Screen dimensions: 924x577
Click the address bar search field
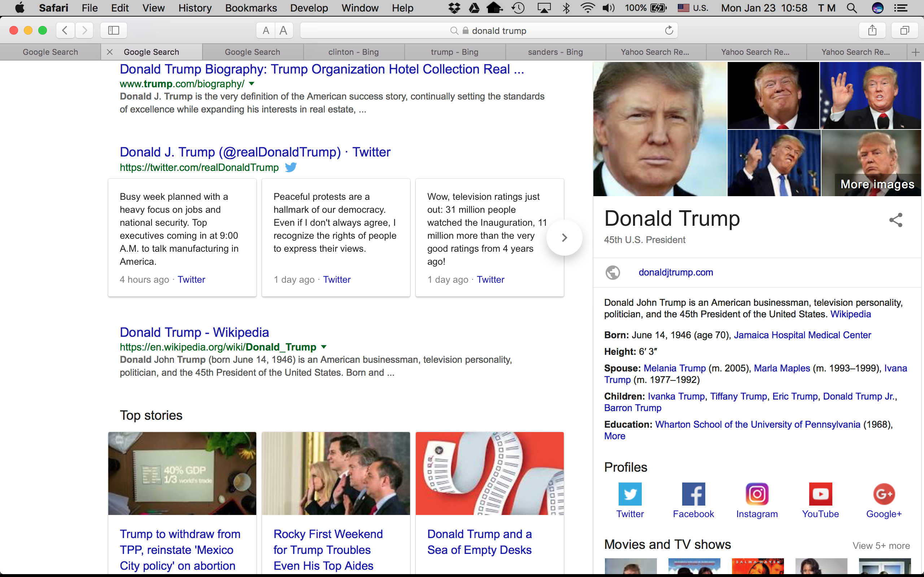click(499, 31)
